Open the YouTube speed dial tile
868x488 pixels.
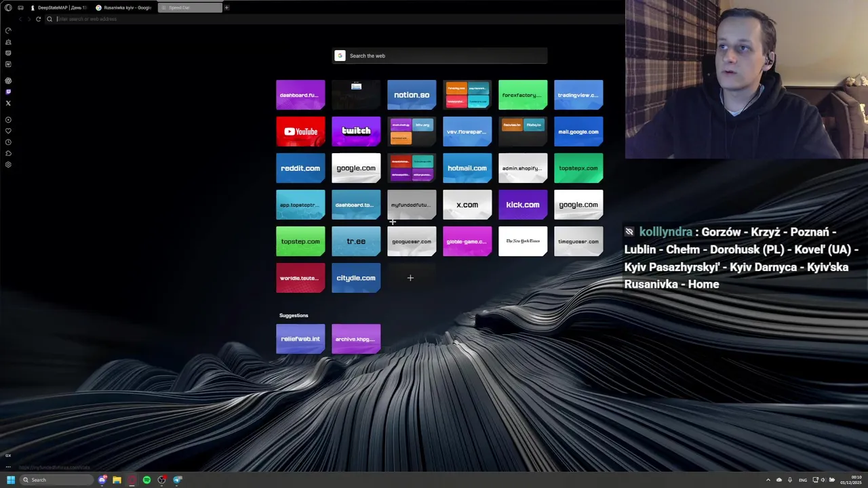[300, 131]
